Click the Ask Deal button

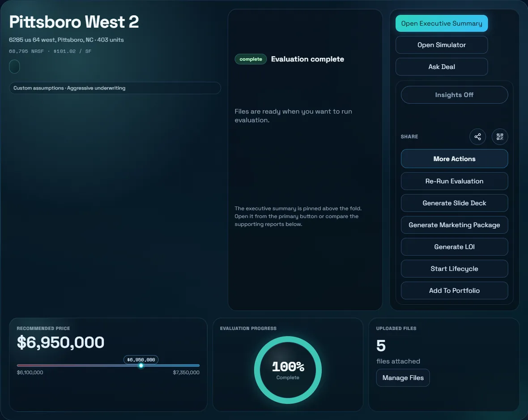click(x=442, y=67)
